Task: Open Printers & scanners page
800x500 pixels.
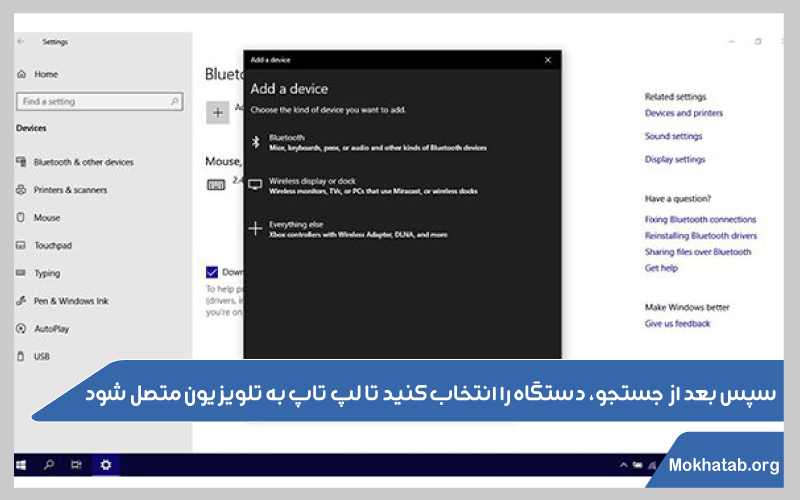Action: pyautogui.click(x=70, y=190)
